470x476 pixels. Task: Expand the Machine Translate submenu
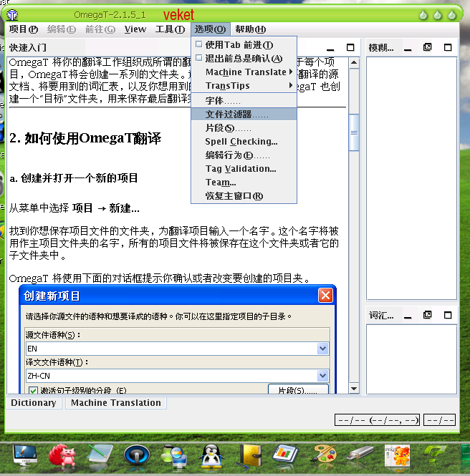[x=244, y=72]
